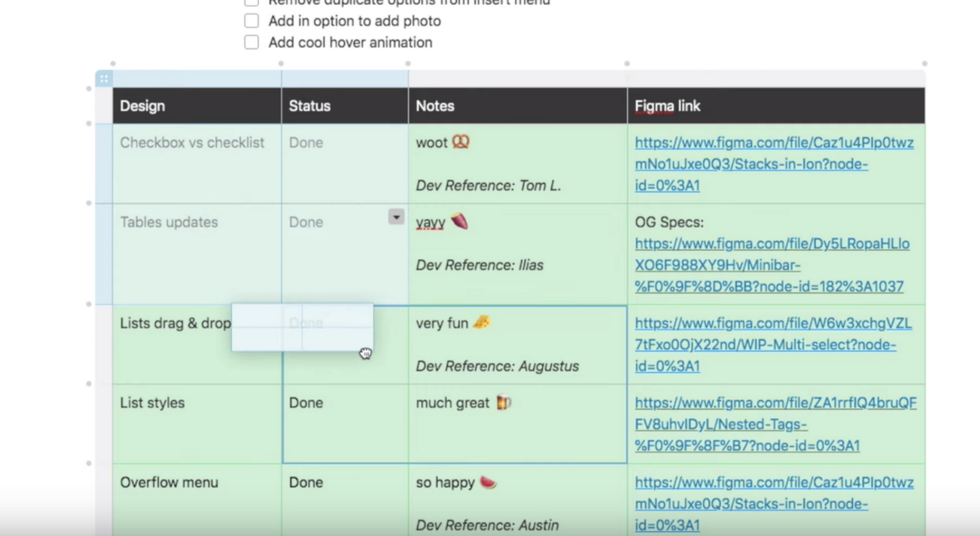Open the WIP-Multi-select Figma link
Screen dimensions: 980x536
(773, 345)
